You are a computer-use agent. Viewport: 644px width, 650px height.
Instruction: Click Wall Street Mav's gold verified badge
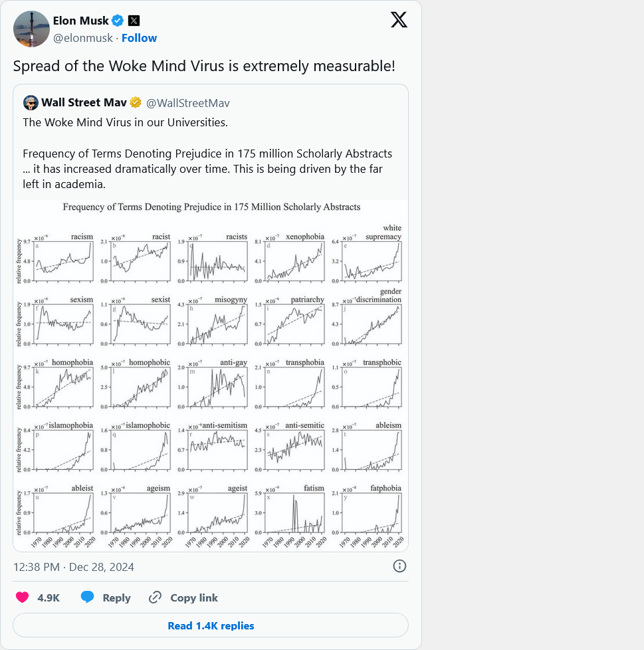point(135,102)
